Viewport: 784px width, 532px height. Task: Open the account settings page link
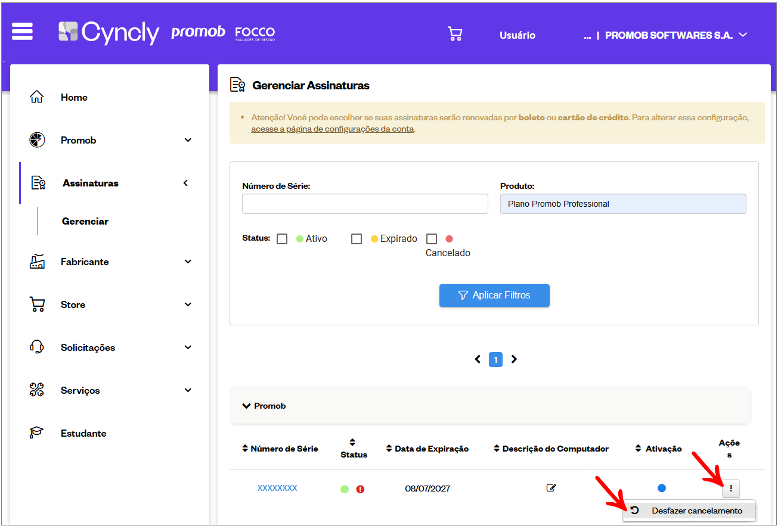click(332, 129)
